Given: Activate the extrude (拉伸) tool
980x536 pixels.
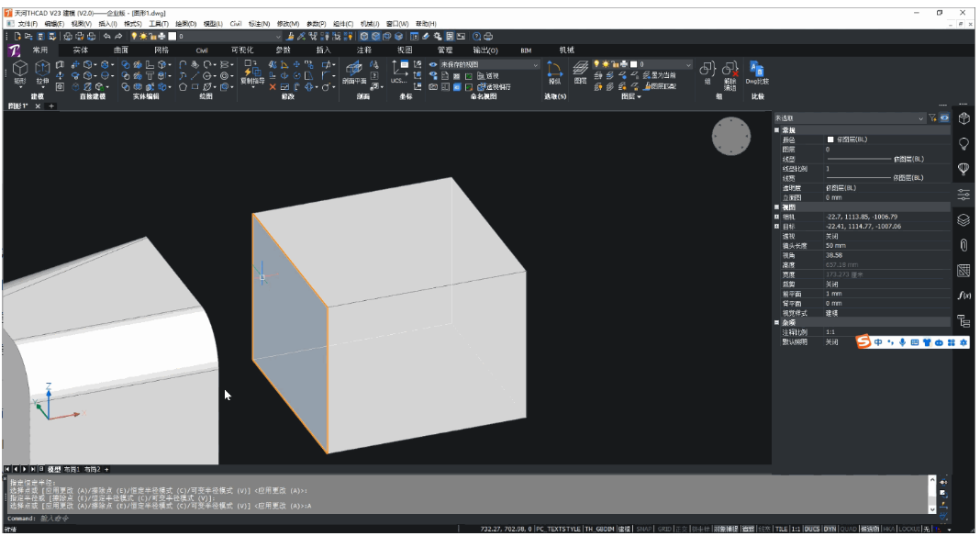Looking at the screenshot, I should click(42, 73).
